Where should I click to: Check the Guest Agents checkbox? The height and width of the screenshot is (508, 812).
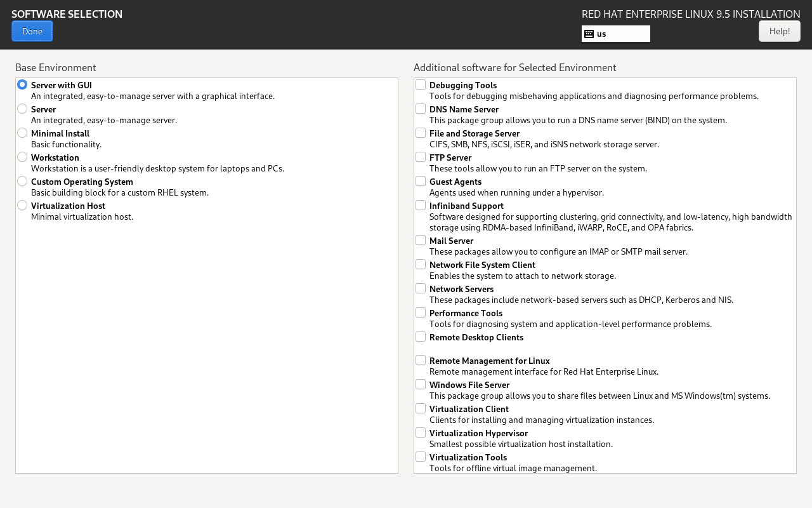[421, 181]
